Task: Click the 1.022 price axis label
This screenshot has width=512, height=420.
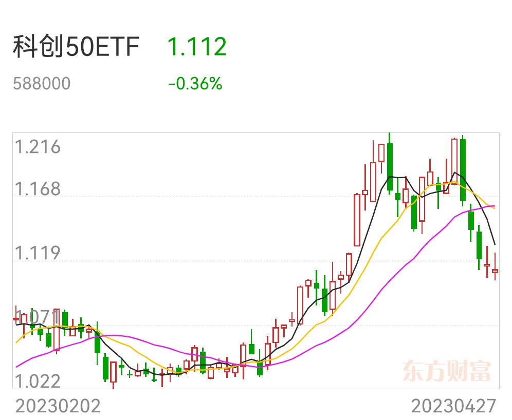Action: tap(38, 381)
